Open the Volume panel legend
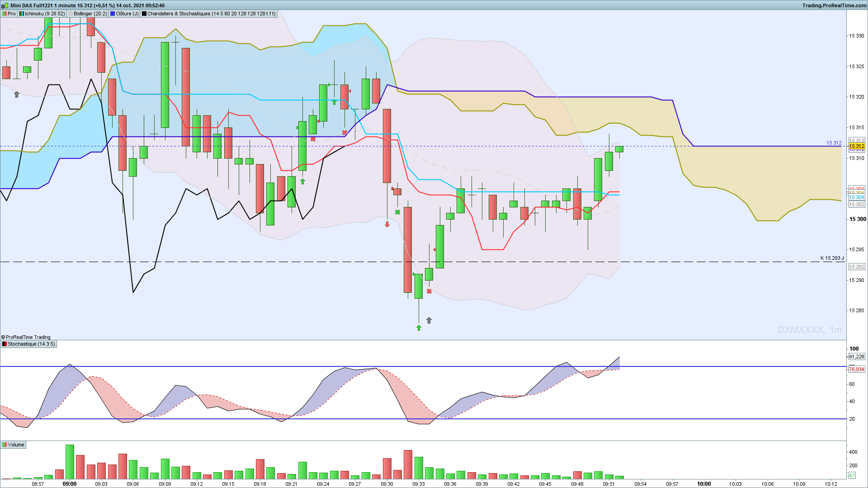The width and height of the screenshot is (868, 488). click(x=13, y=445)
